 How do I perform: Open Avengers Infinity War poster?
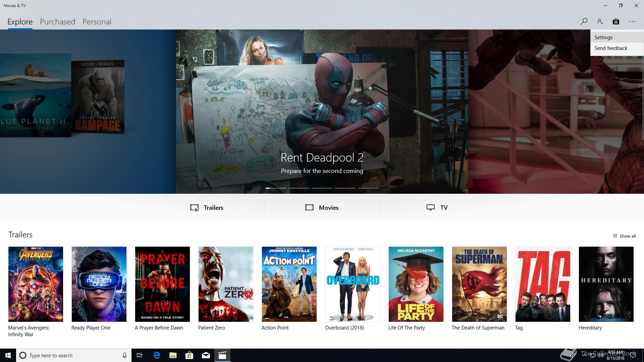[x=36, y=284]
